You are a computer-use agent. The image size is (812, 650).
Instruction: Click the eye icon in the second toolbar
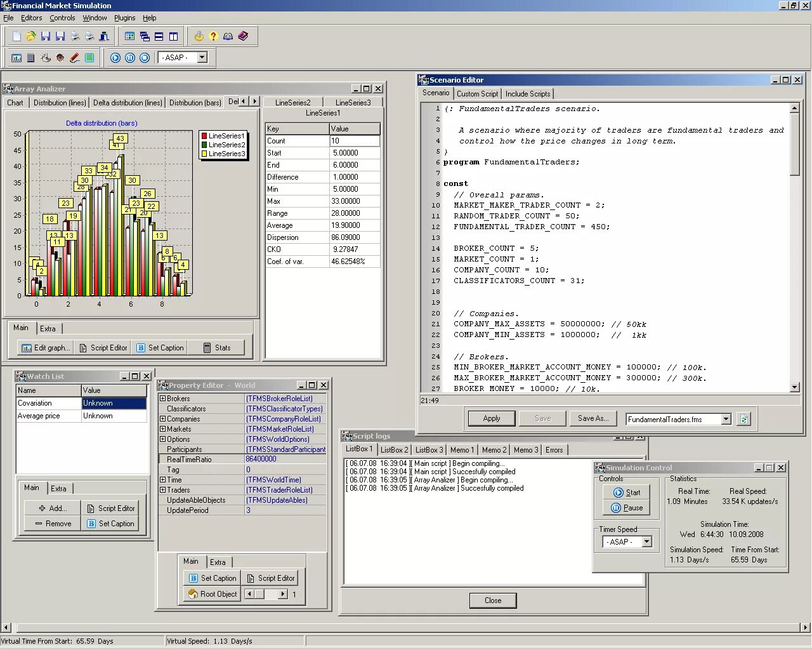point(60,58)
